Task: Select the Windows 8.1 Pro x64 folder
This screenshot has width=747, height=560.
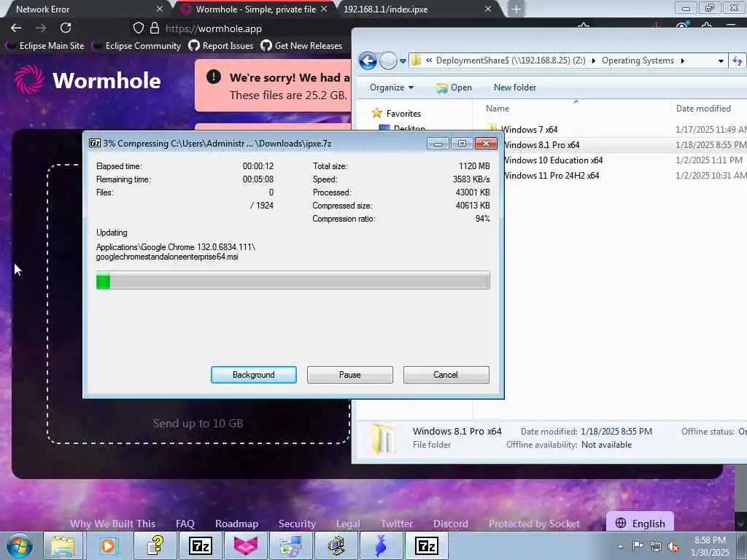Action: click(541, 145)
